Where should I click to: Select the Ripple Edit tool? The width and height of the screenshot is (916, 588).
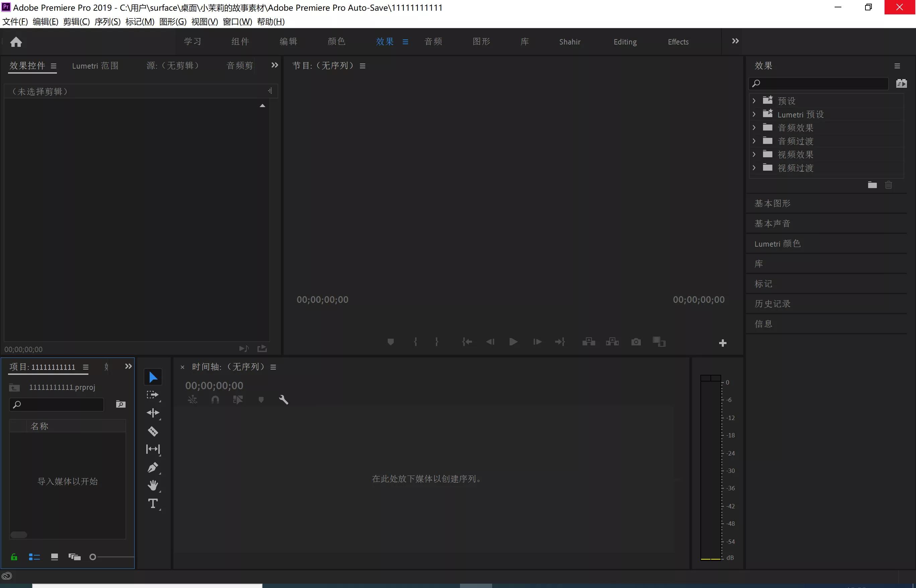click(153, 413)
